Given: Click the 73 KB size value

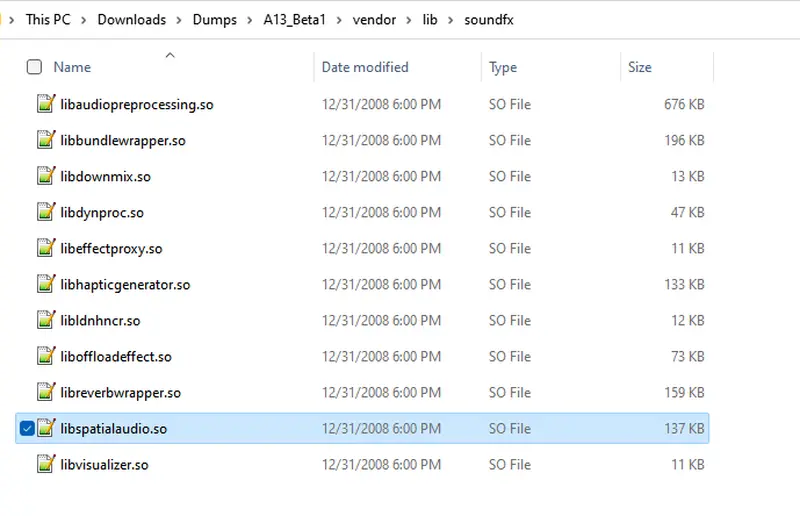Looking at the screenshot, I should pyautogui.click(x=687, y=356).
